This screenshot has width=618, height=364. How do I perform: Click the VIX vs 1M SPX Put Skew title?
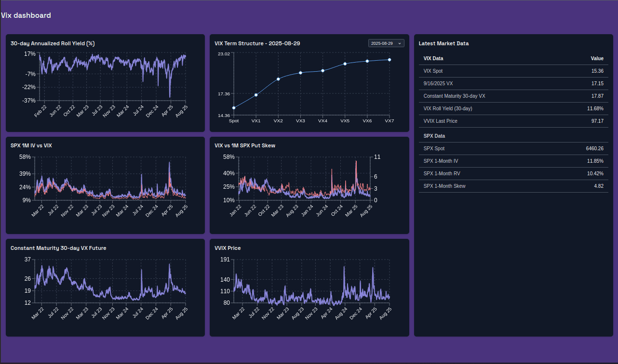245,145
